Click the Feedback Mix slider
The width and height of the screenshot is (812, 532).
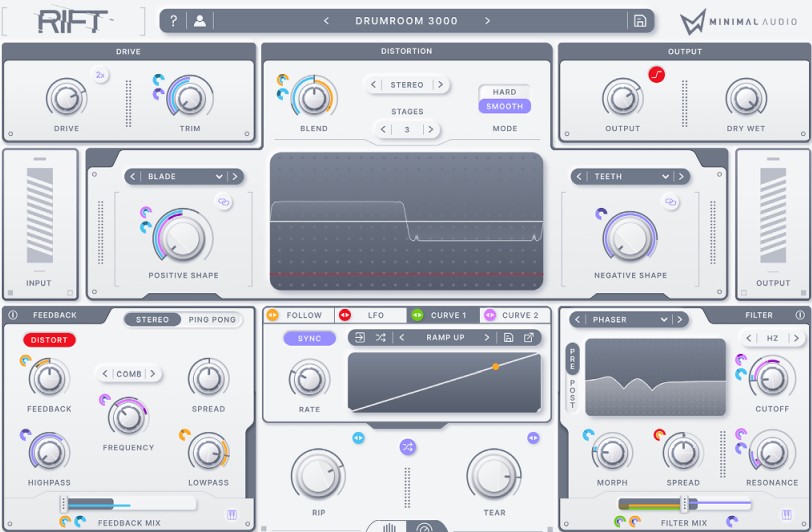(x=128, y=504)
